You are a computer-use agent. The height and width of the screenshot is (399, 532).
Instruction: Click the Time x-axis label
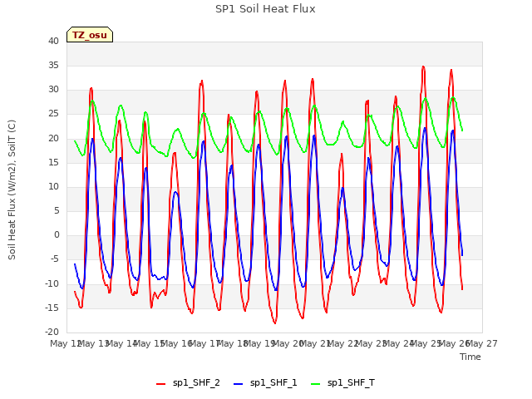470,357
